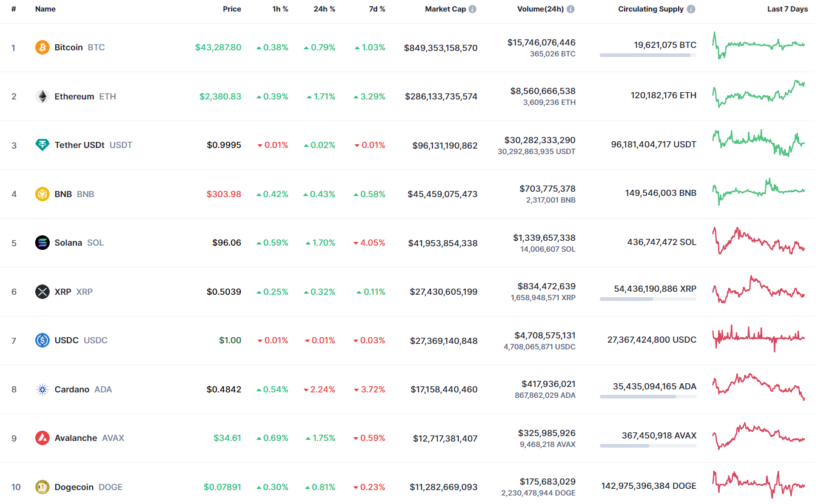Click the Ethereum diamond logo icon
The image size is (818, 504).
tap(42, 96)
